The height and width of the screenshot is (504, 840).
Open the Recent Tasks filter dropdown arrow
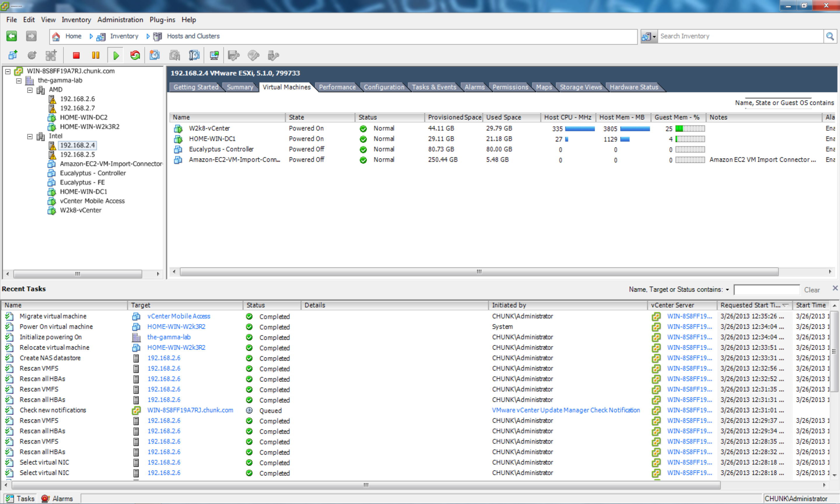point(727,290)
